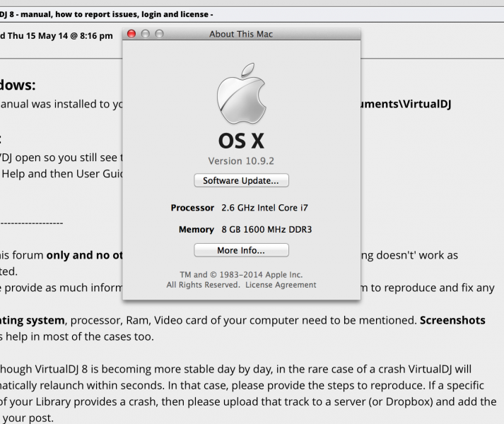The width and height of the screenshot is (504, 424).
Task: Click the Version 10.9.2 text
Action: [x=241, y=160]
